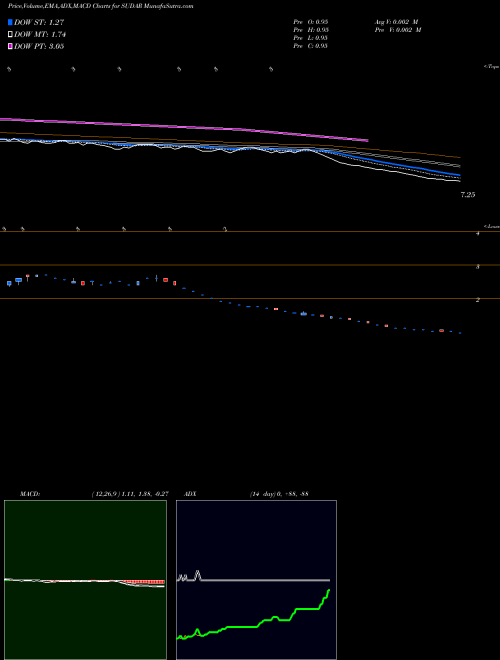This screenshot has height=660, width=500.
Task: Click the price axis label 3
Action: (x=478, y=267)
